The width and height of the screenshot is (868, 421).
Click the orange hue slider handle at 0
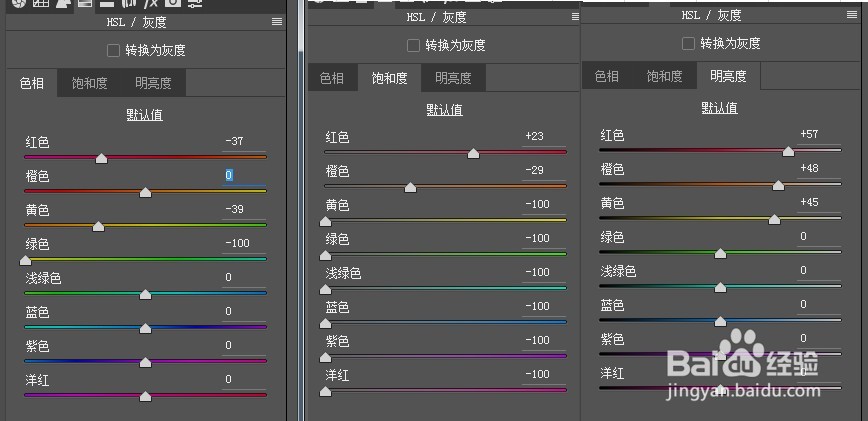(x=145, y=193)
